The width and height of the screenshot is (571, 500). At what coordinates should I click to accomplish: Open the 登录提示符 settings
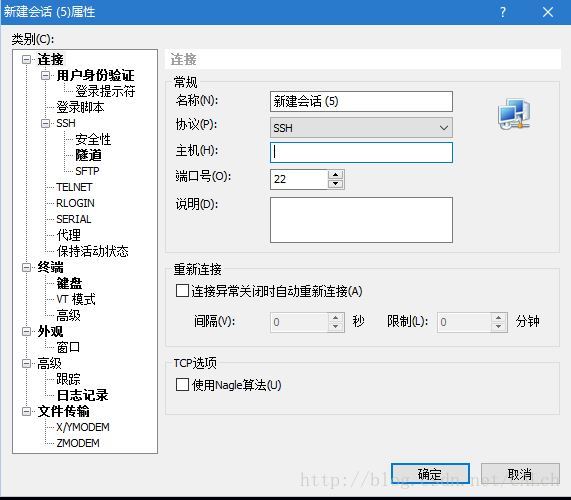(x=105, y=91)
